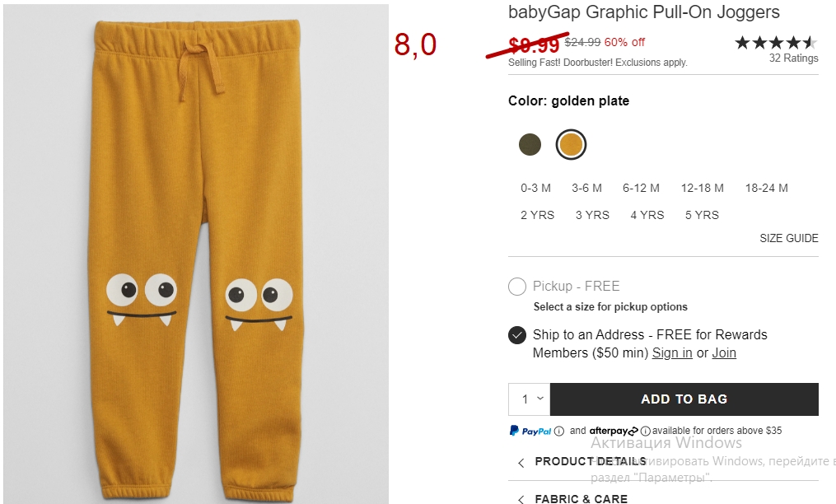
Task: Open the SIZE GUIDE link
Action: pyautogui.click(x=788, y=239)
